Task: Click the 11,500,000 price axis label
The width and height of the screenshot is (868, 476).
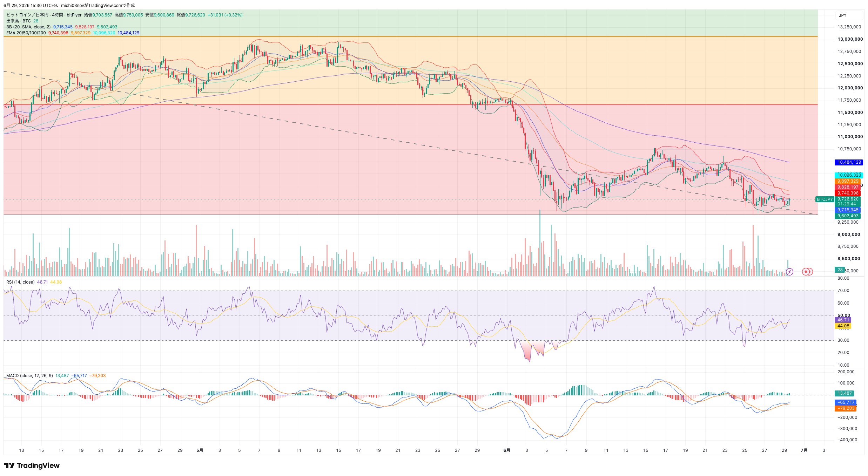Action: pos(850,113)
